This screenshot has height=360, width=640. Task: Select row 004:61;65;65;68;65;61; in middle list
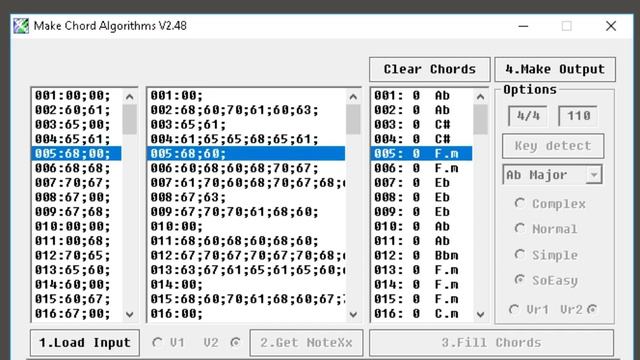[247, 139]
